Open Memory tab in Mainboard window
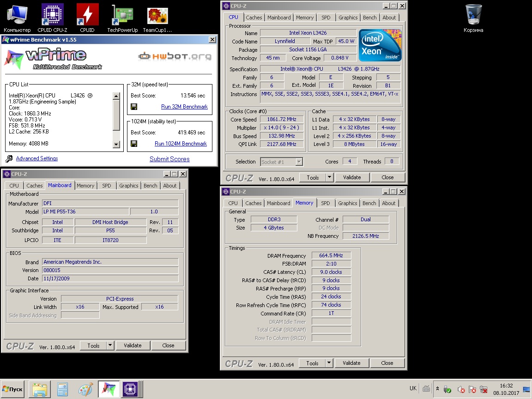Image resolution: width=532 pixels, height=399 pixels. [85, 186]
